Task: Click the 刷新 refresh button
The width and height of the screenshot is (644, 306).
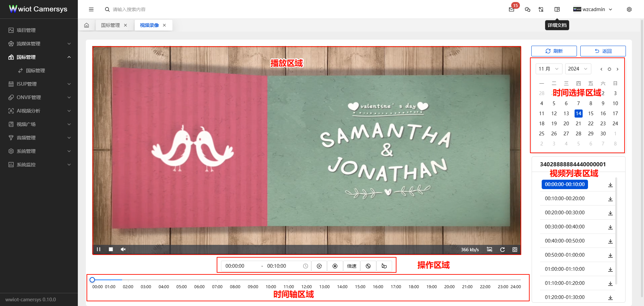Action: coord(554,51)
